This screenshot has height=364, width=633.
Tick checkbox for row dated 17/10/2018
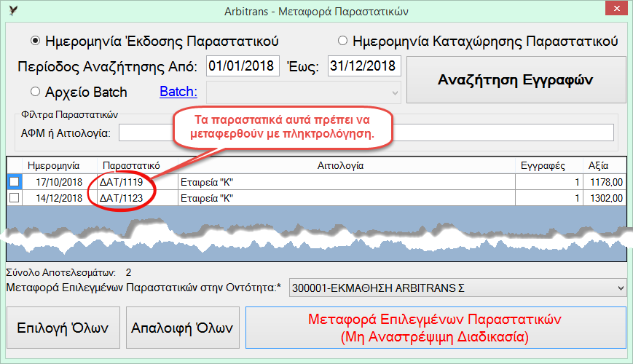point(15,182)
